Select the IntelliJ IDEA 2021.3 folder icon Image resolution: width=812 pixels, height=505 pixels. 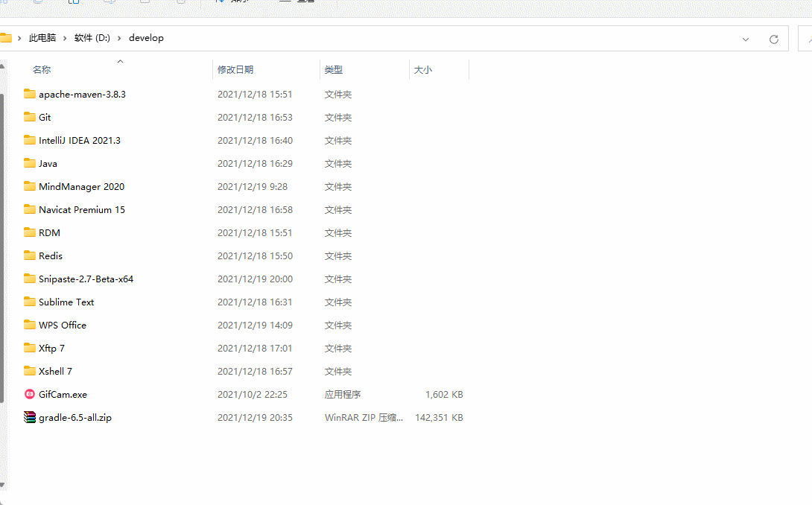point(30,140)
